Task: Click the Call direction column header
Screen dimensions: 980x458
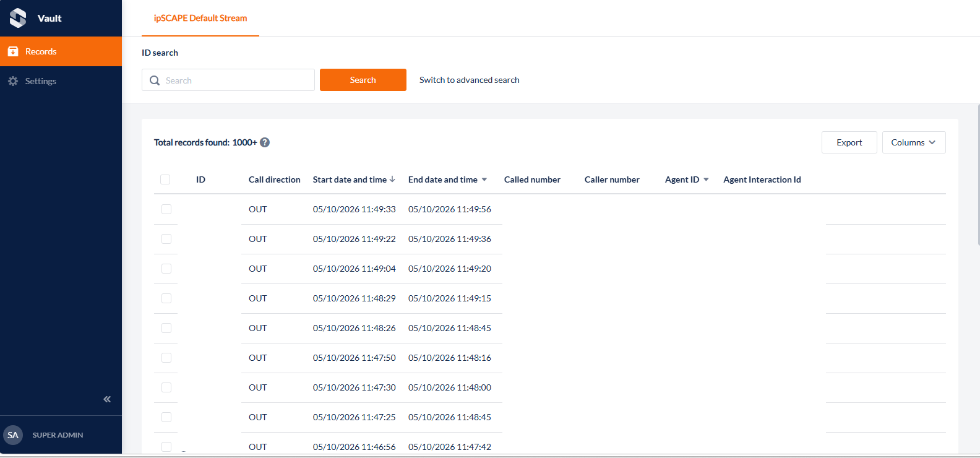Action: click(x=275, y=179)
